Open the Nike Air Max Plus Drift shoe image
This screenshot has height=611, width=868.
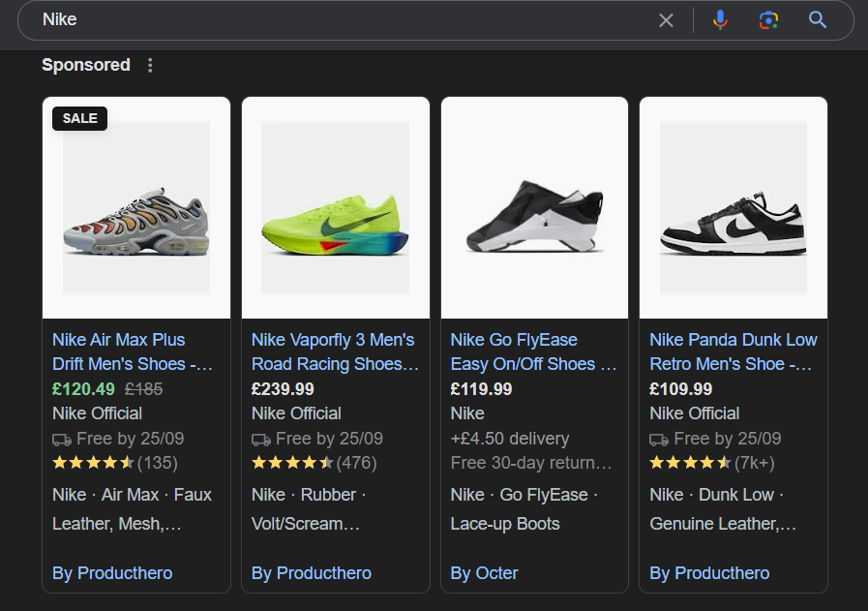pyautogui.click(x=136, y=208)
